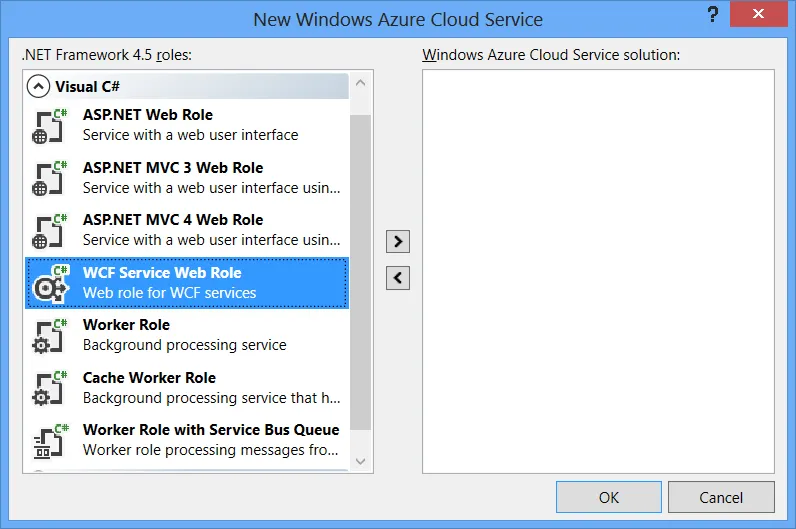
Task: Remove role with left arrow button
Action: 397,278
